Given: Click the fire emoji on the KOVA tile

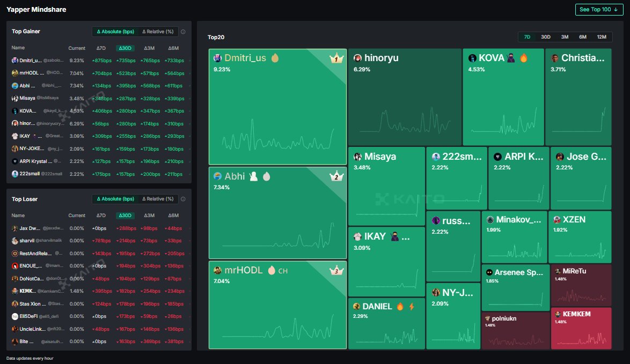Looking at the screenshot, I should pos(524,58).
